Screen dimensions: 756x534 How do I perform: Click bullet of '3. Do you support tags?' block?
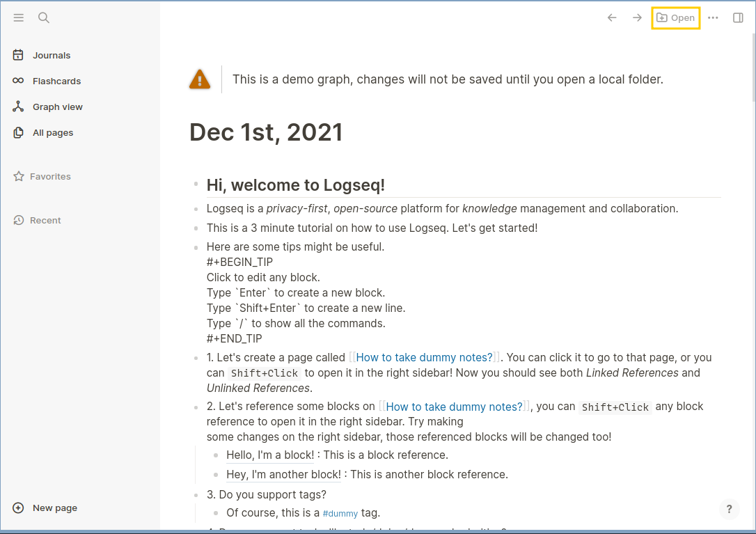pyautogui.click(x=196, y=496)
